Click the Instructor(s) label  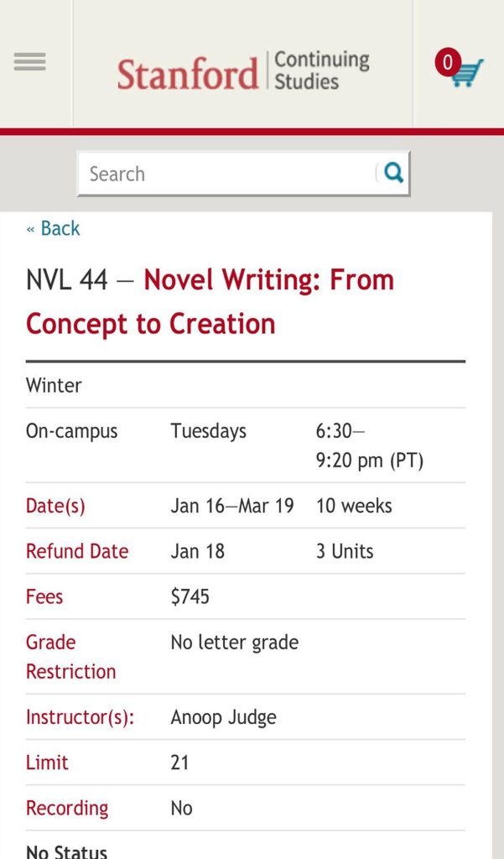tap(81, 717)
